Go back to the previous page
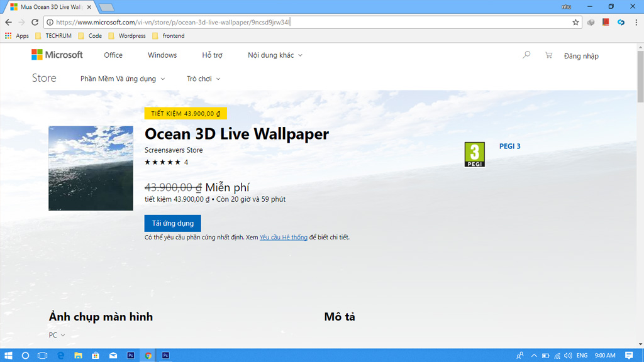 (9, 22)
